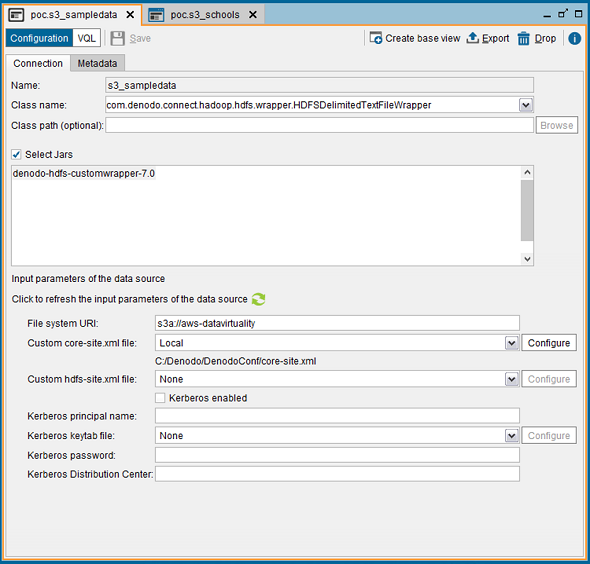
Task: Click the Kerberos password field
Action: 337,455
